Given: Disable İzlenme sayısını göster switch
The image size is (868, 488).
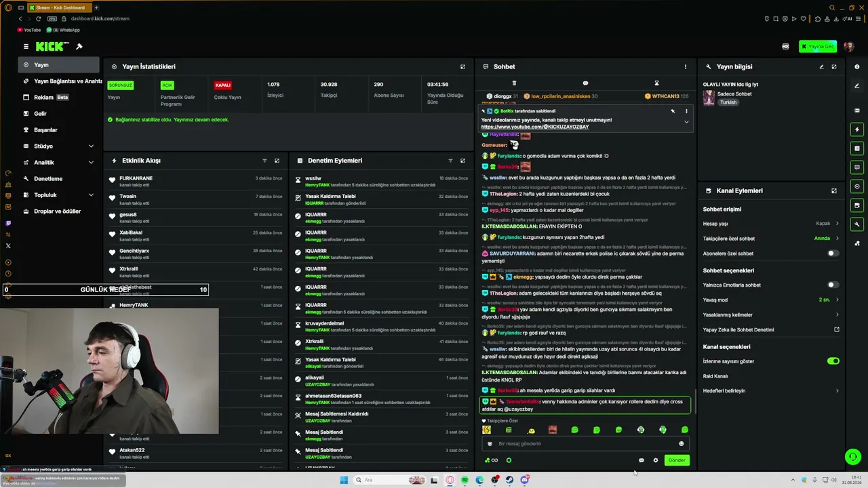Looking at the screenshot, I should pos(833,361).
